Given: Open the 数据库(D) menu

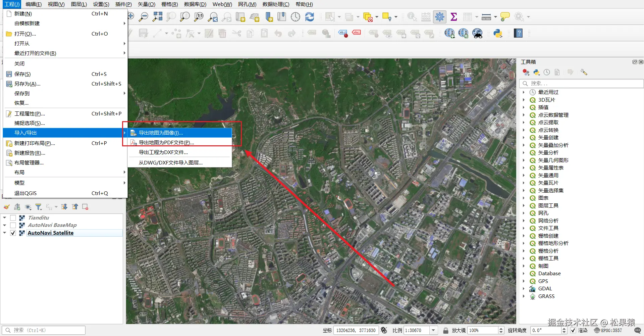Looking at the screenshot, I should coord(195,4).
